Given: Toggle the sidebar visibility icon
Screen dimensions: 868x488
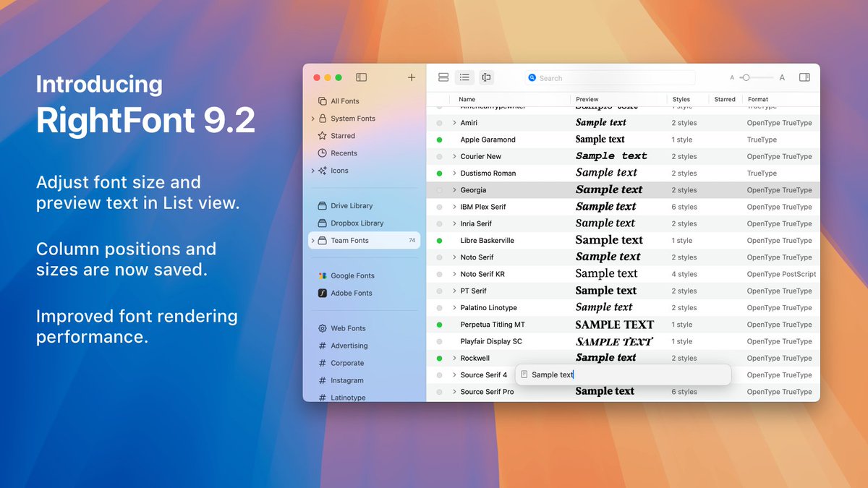Looking at the screenshot, I should click(361, 77).
